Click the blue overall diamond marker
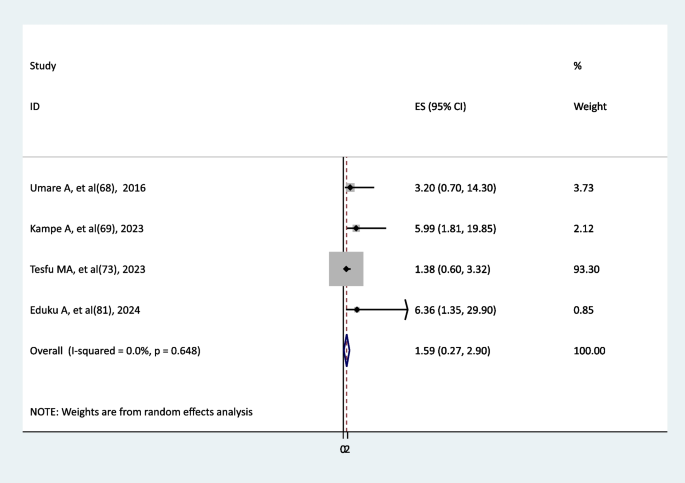This screenshot has height=483, width=685. pos(346,351)
